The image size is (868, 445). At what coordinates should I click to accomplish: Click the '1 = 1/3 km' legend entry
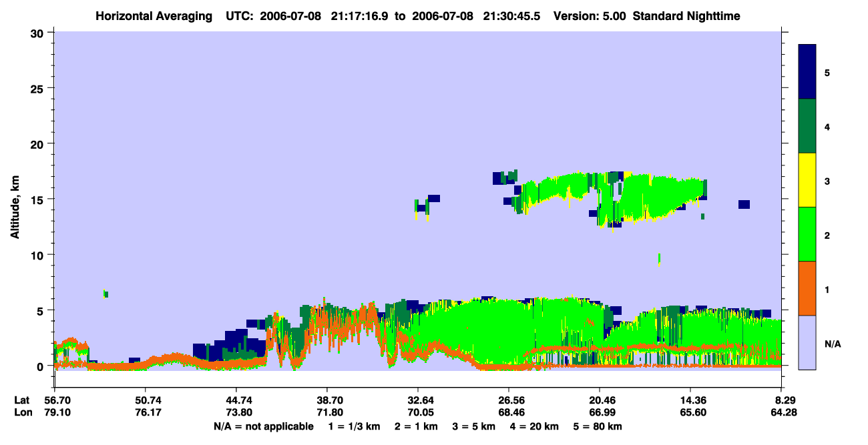(x=353, y=426)
